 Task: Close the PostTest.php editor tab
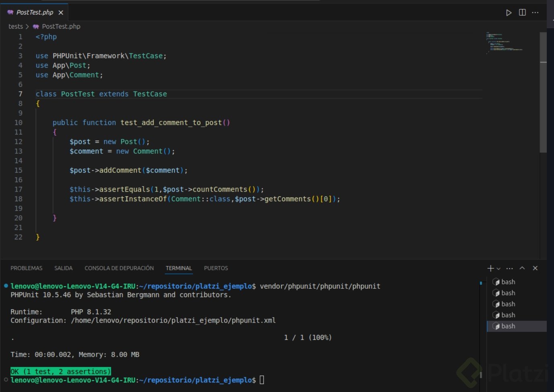61,12
